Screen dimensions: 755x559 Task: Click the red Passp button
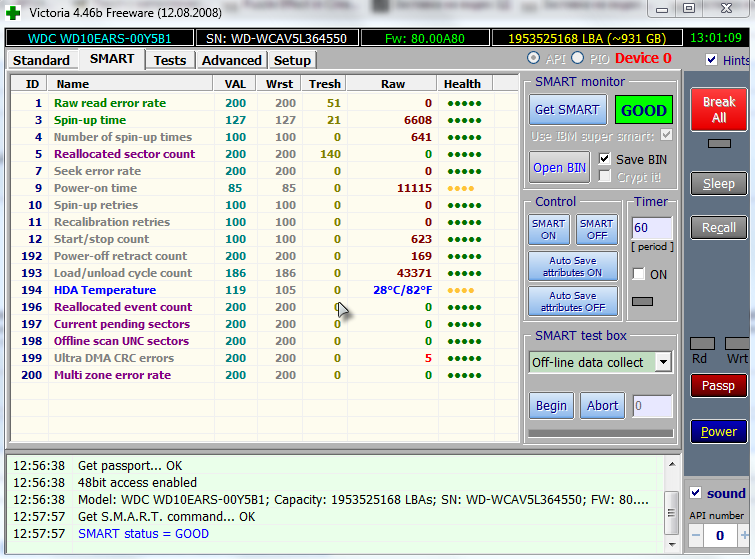pyautogui.click(x=718, y=385)
